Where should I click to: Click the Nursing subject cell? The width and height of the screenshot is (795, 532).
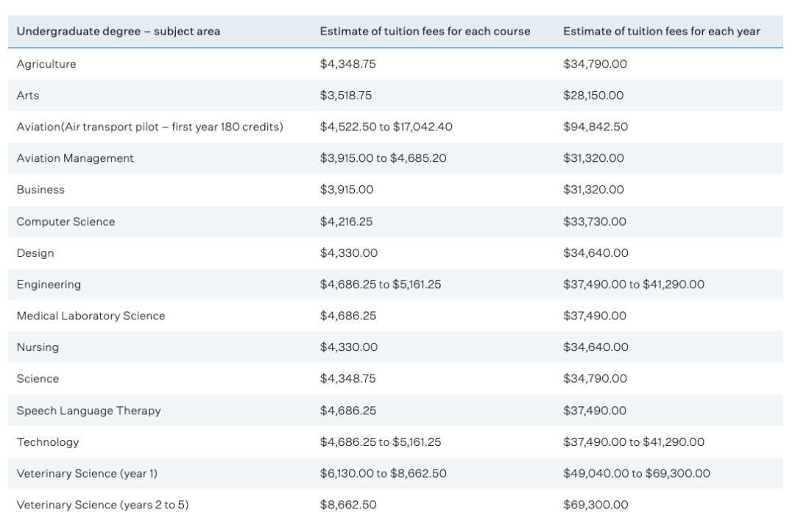[38, 347]
